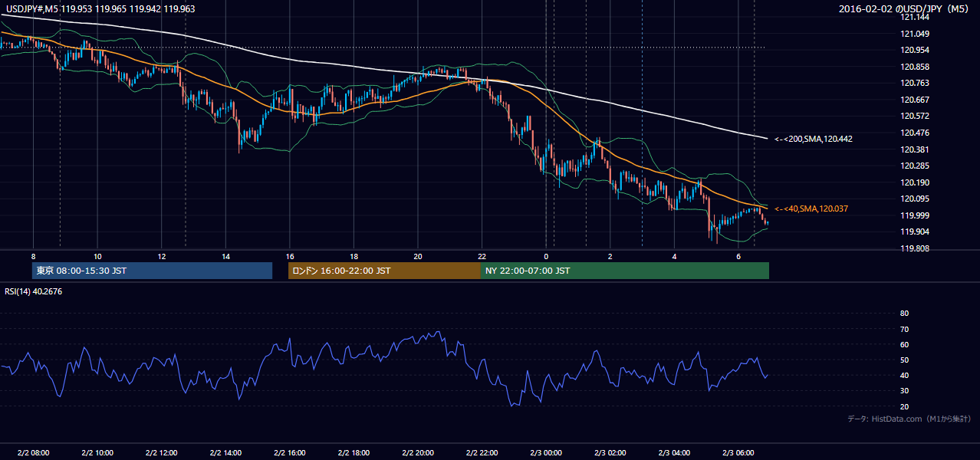Click the 2/3 06:00 time label

coord(738,453)
